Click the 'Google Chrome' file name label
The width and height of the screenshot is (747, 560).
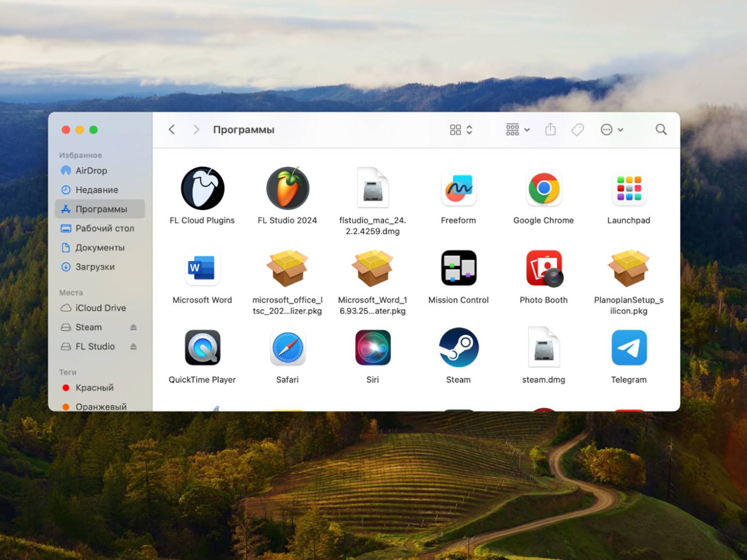[x=544, y=220]
